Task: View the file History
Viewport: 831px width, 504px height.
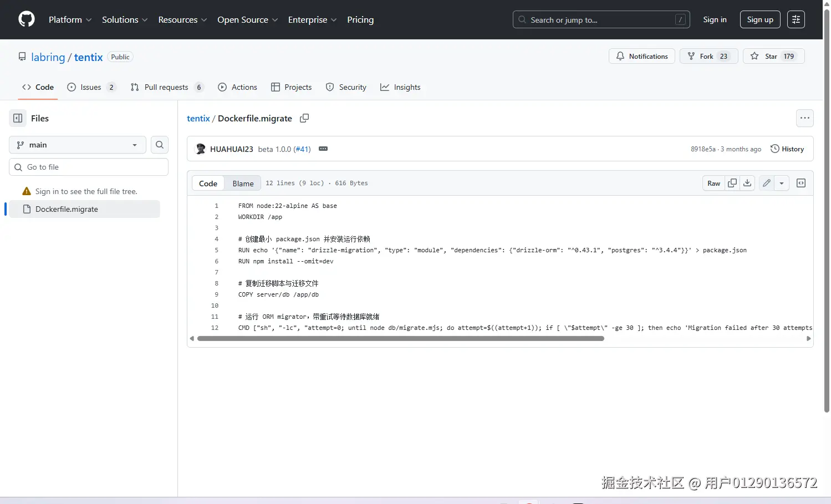Action: coord(787,149)
